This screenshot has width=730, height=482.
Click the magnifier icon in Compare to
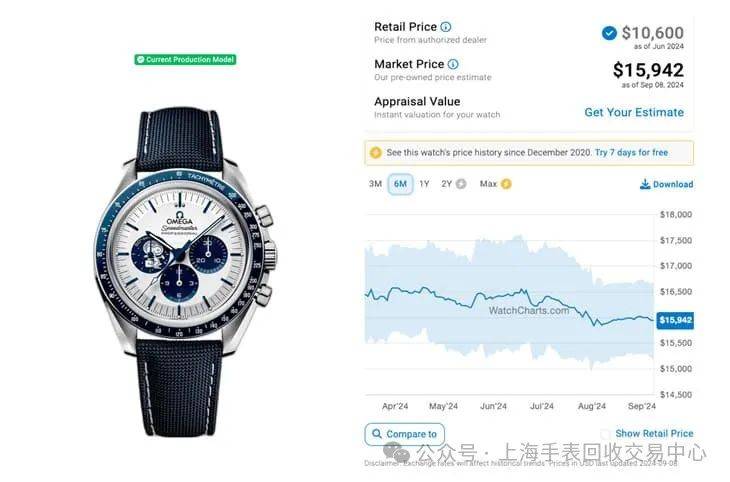(377, 434)
